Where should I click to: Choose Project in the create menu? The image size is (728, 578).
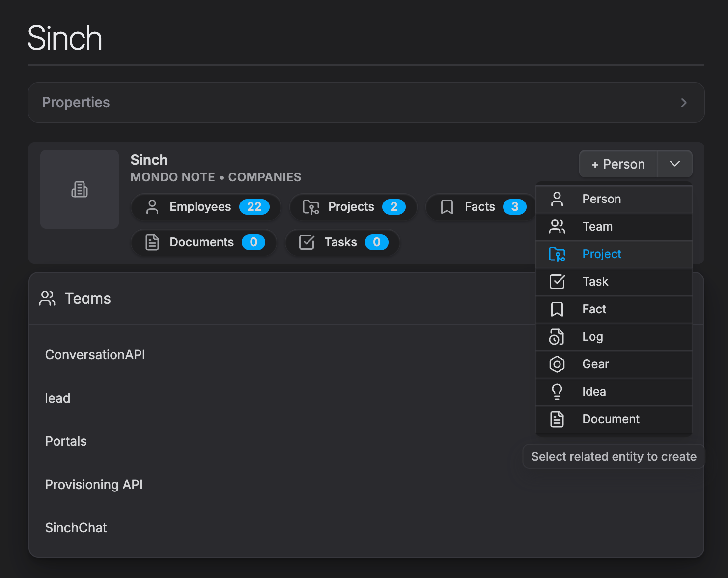tap(614, 254)
